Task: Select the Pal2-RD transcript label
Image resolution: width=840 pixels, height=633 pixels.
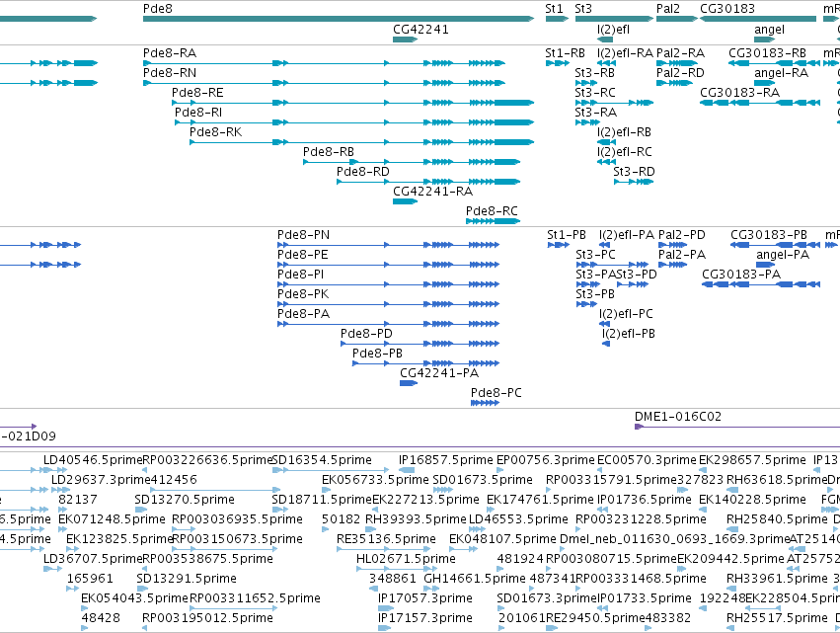Action: pyautogui.click(x=680, y=73)
